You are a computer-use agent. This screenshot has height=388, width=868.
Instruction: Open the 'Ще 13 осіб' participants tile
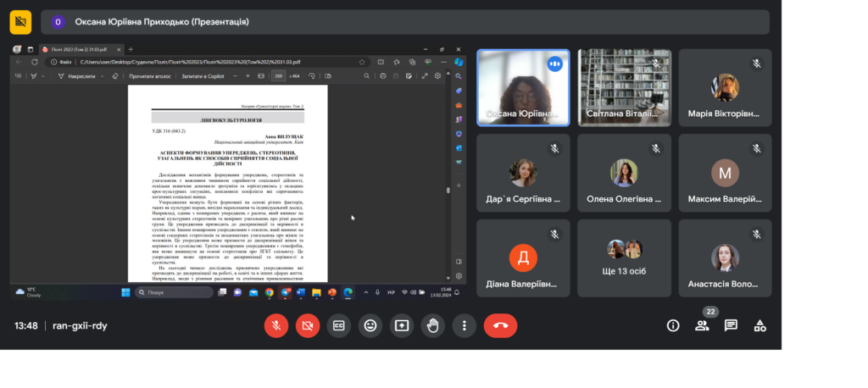click(x=624, y=258)
